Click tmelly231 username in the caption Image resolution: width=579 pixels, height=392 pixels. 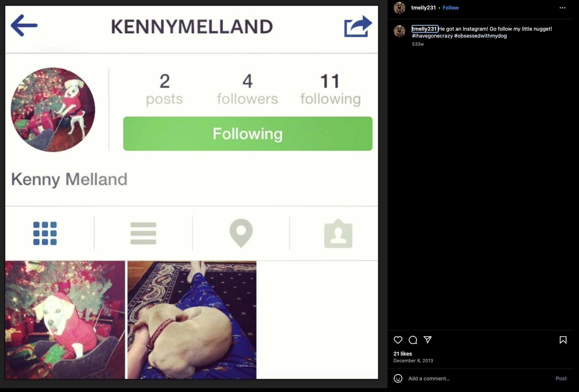pyautogui.click(x=424, y=29)
